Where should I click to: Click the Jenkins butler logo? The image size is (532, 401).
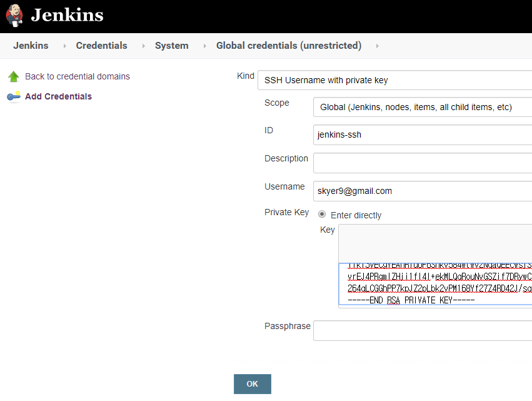click(x=14, y=15)
